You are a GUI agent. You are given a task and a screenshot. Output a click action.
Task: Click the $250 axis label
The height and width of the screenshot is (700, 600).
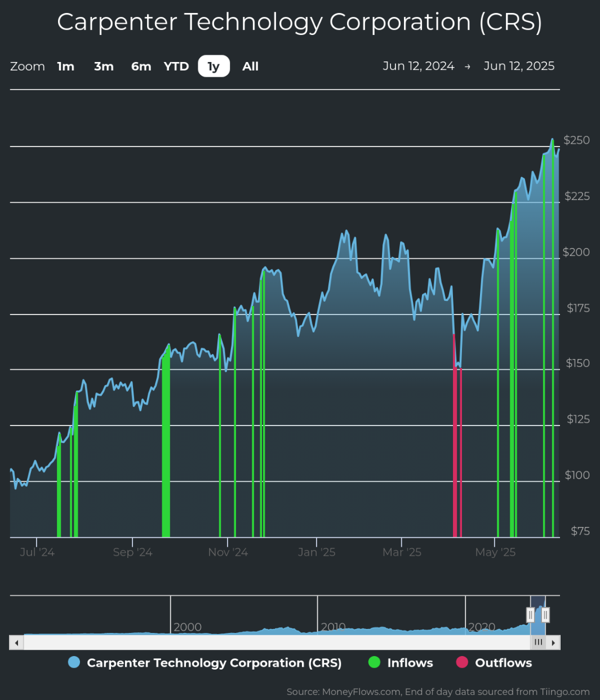pos(577,140)
